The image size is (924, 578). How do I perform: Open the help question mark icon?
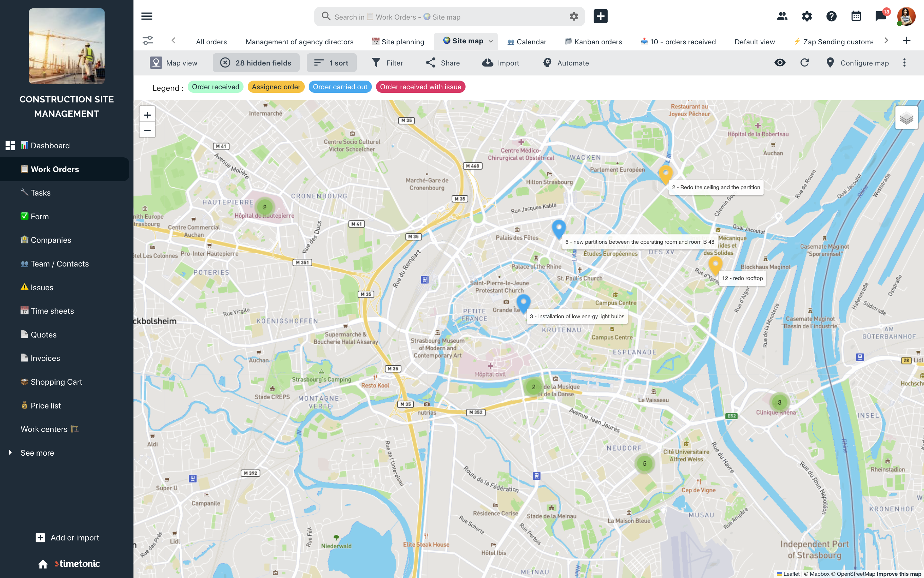click(x=831, y=16)
